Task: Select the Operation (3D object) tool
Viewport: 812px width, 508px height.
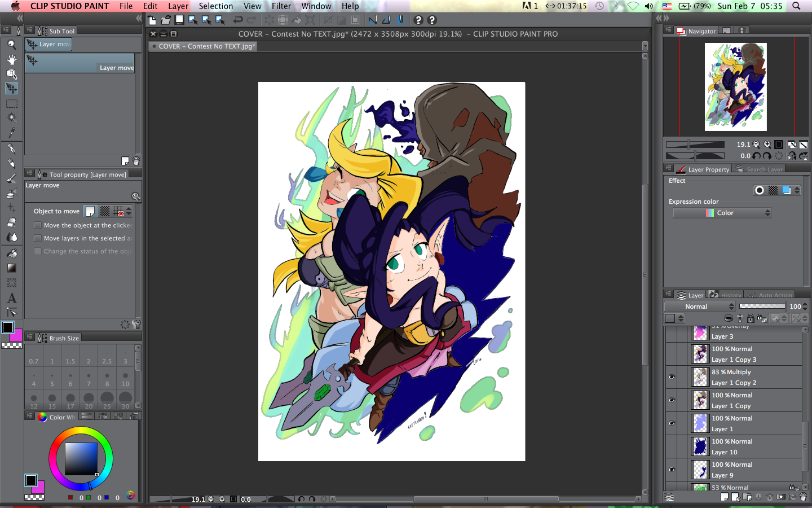Action: (x=11, y=74)
